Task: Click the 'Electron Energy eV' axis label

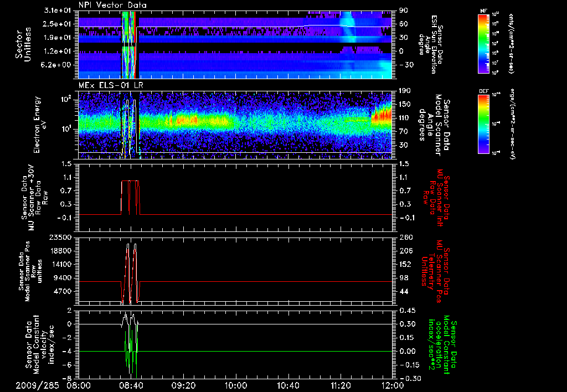Action: click(x=40, y=125)
